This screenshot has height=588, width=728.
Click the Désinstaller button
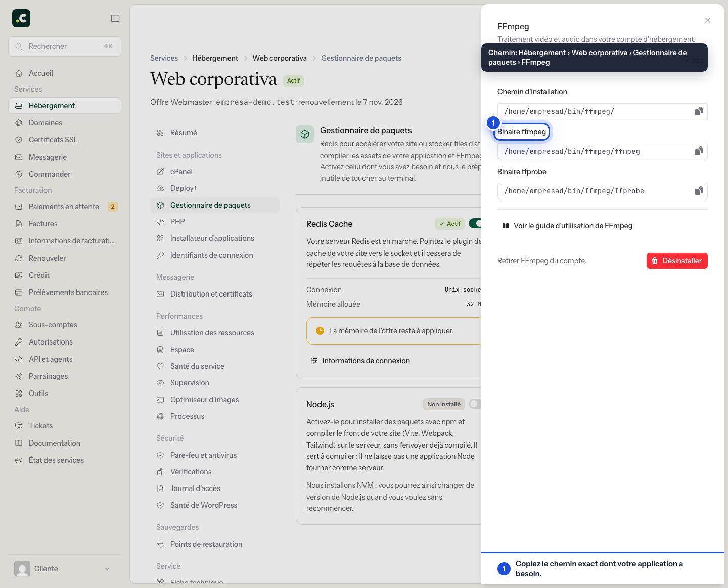coord(677,261)
